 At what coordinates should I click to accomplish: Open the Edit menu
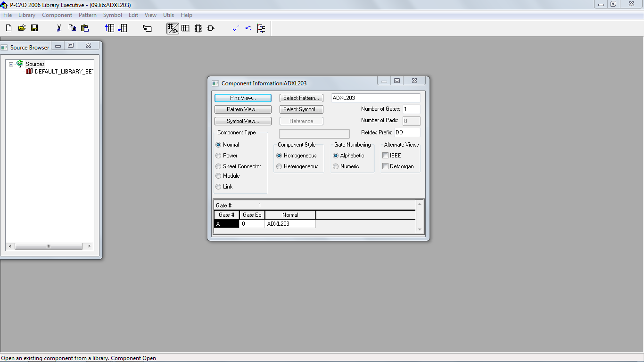[133, 15]
